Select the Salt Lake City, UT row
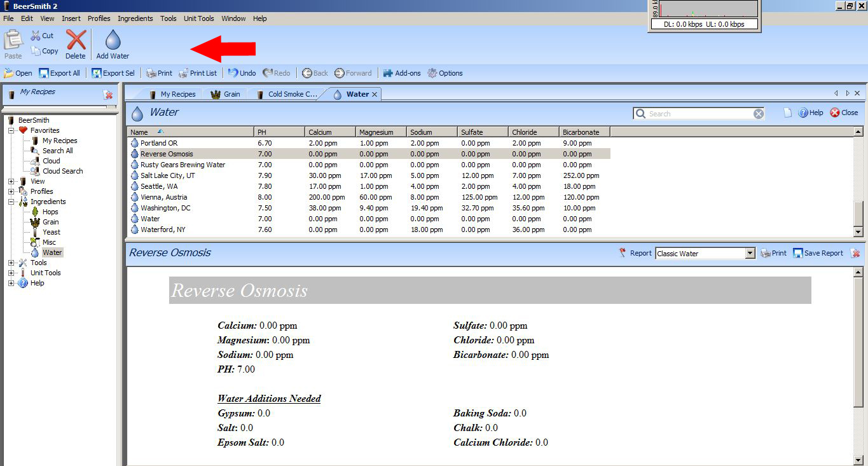 point(369,175)
